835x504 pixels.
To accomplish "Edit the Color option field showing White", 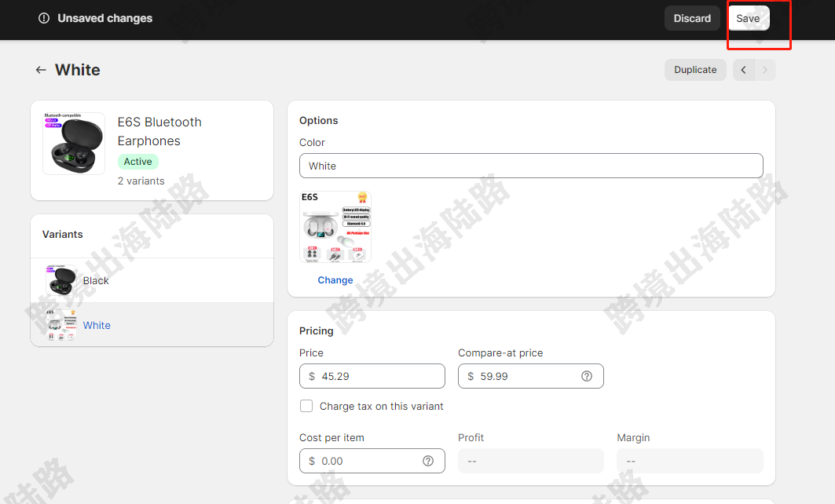I will 531,166.
